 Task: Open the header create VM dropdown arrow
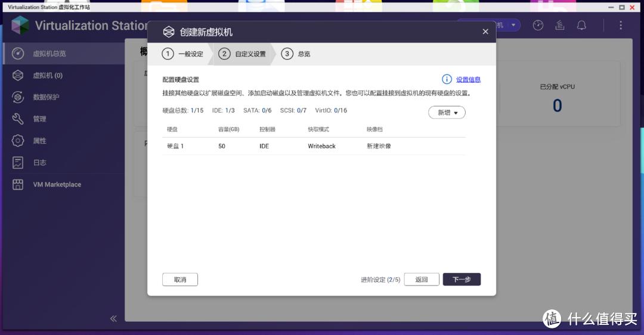pos(513,25)
